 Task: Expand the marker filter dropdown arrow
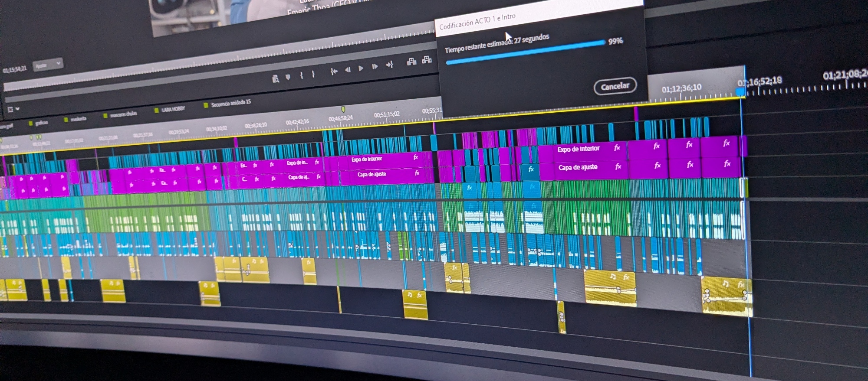[18, 109]
